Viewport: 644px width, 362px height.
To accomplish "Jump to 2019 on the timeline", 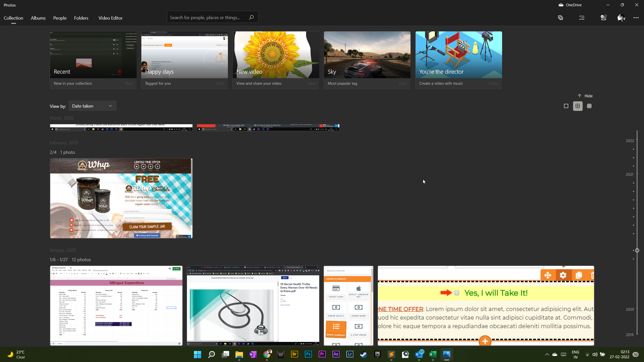I will [630, 335].
